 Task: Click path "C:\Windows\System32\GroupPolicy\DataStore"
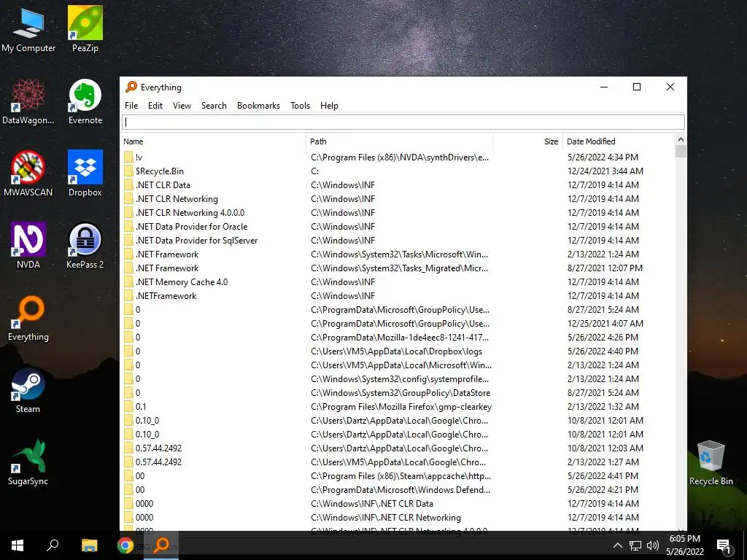tap(400, 393)
